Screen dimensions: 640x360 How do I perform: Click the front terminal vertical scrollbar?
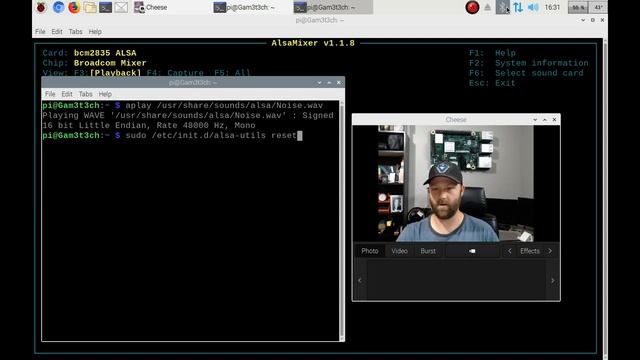coord(342,220)
